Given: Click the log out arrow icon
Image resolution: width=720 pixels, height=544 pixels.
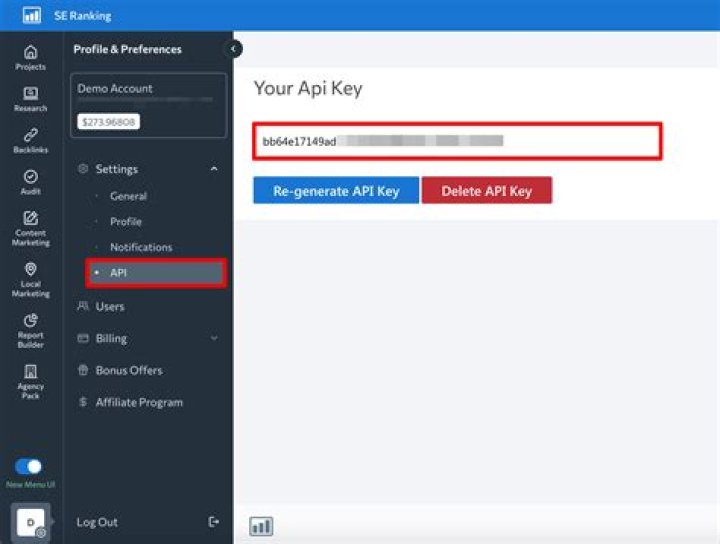Looking at the screenshot, I should 214,522.
